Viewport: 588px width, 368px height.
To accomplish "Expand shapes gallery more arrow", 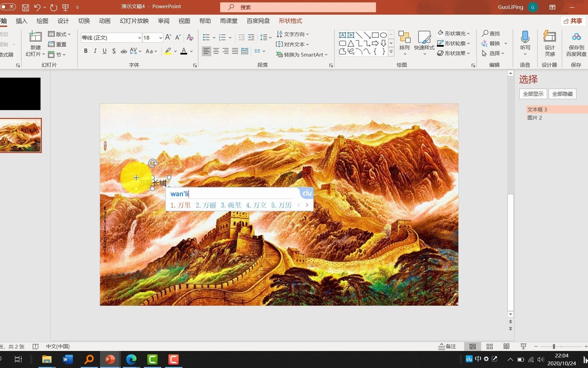I will click(x=391, y=52).
